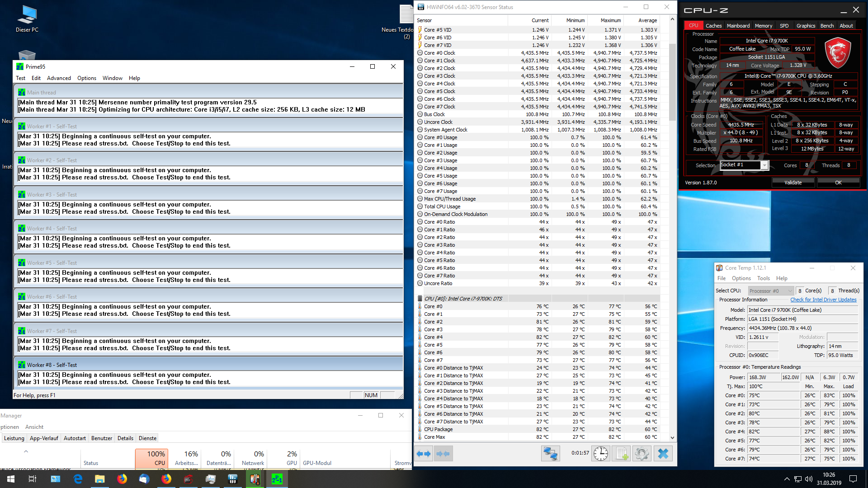Follow Check for Intel Driver Updates link
The width and height of the screenshot is (868, 488).
pyautogui.click(x=823, y=300)
